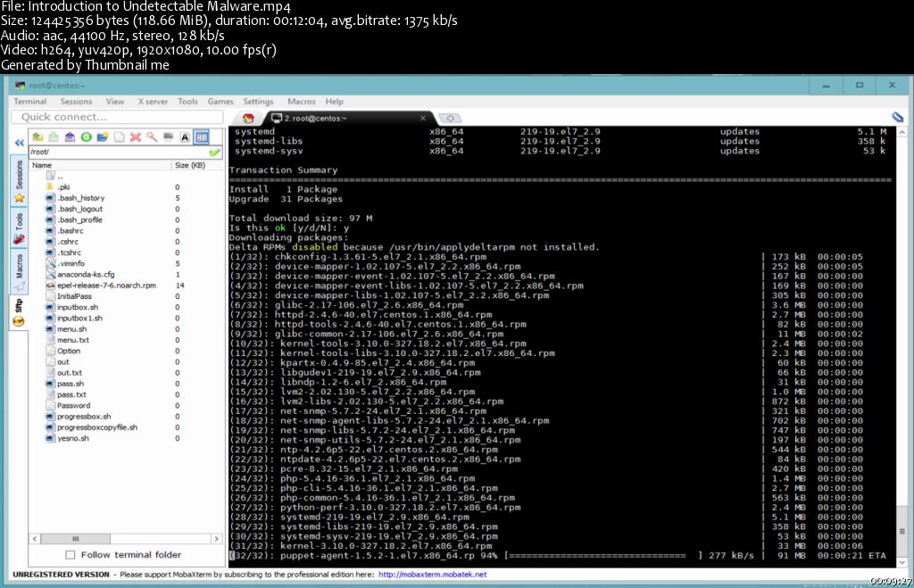
Task: Select the yesno.sh file
Action: pos(68,439)
